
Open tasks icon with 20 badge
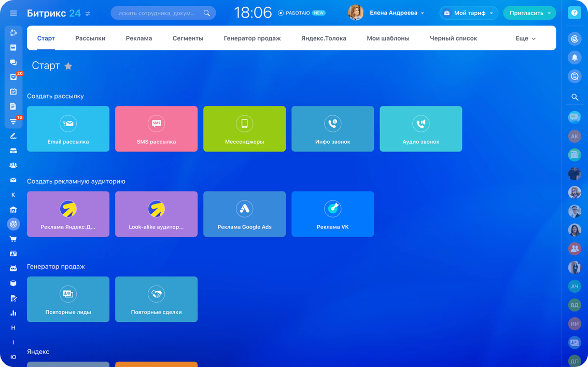point(13,77)
